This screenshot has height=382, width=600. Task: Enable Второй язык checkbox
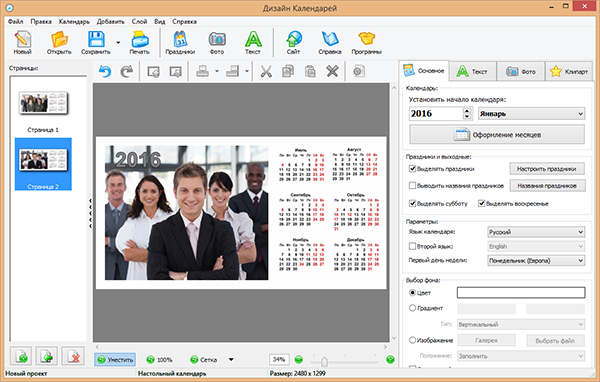[412, 246]
